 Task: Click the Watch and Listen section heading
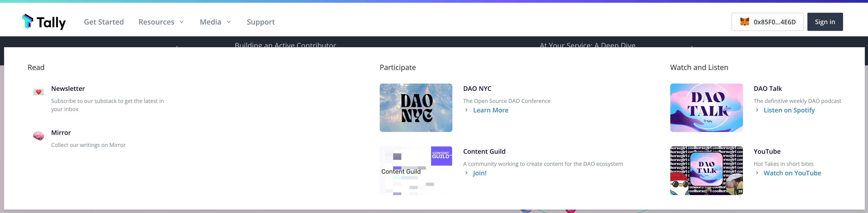pos(699,67)
